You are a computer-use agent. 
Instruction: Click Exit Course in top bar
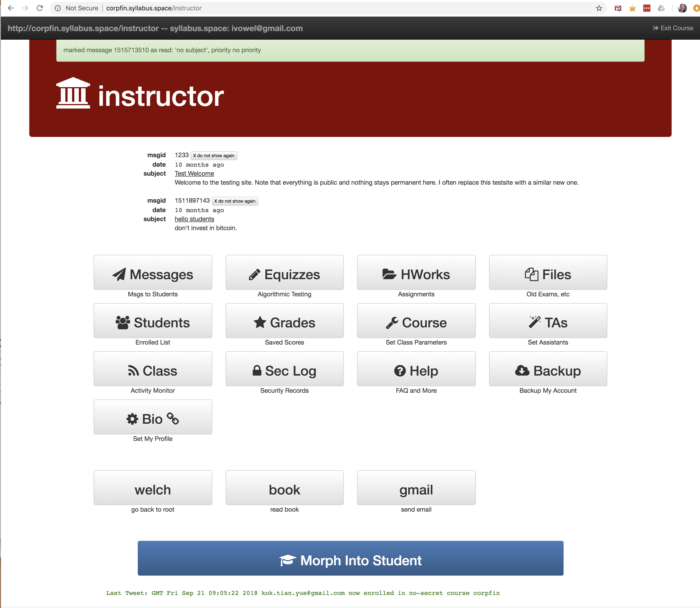click(x=673, y=28)
